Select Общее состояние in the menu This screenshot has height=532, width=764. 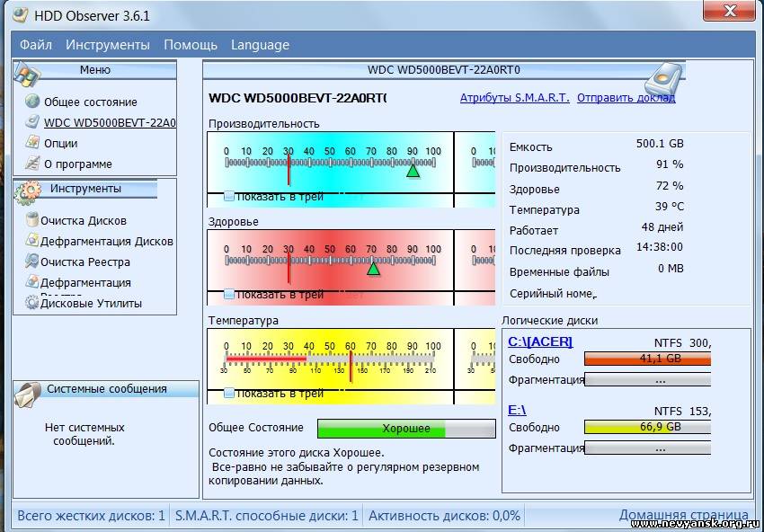tap(91, 102)
